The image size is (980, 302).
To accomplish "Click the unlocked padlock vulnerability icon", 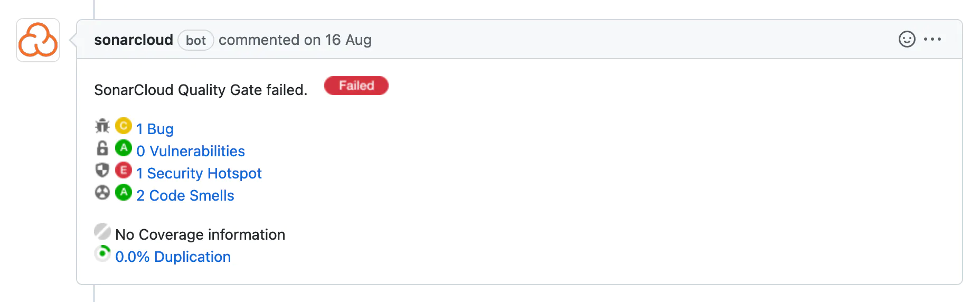I will [x=102, y=148].
